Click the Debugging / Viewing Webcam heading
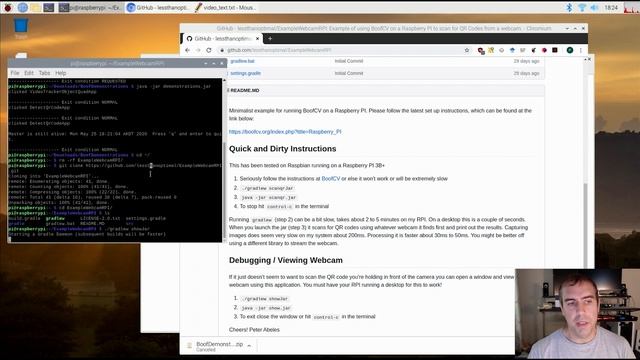 (x=286, y=260)
